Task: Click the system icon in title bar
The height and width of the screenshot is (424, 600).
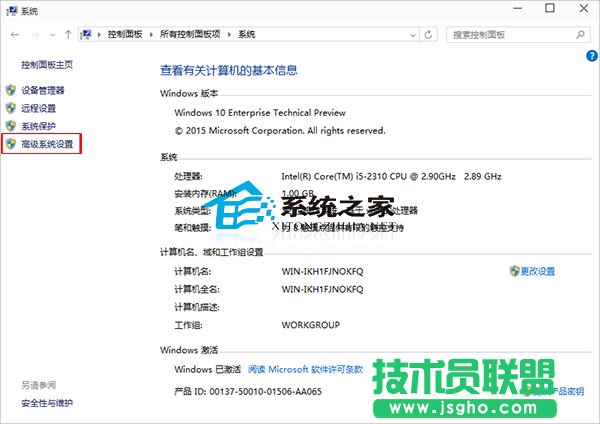Action: coord(12,11)
